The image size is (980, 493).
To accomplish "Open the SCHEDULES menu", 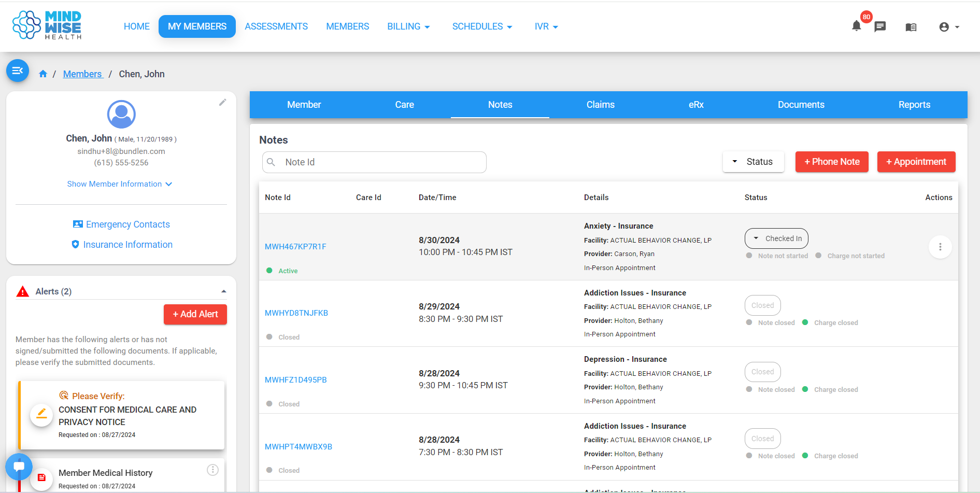I will (481, 26).
